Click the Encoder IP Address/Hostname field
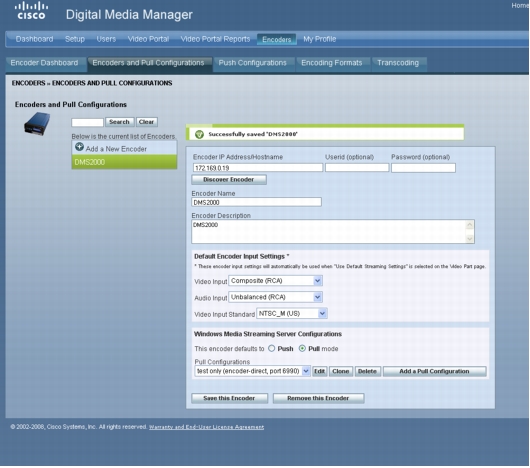Screen dimensions: 530x468 [x=258, y=168]
